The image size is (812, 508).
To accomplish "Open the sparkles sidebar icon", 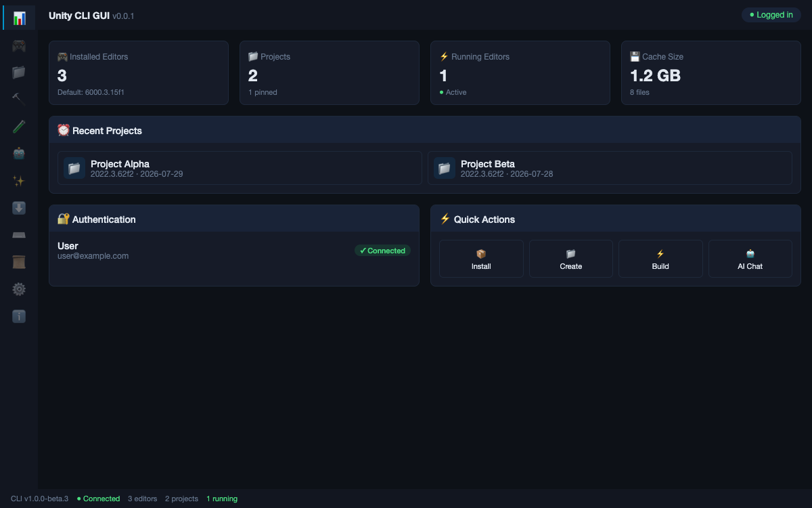I will [19, 181].
